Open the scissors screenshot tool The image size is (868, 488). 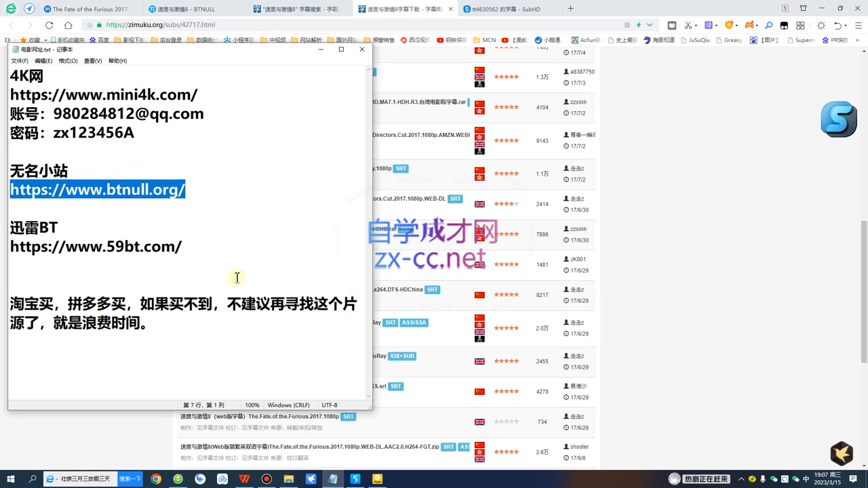tap(688, 25)
